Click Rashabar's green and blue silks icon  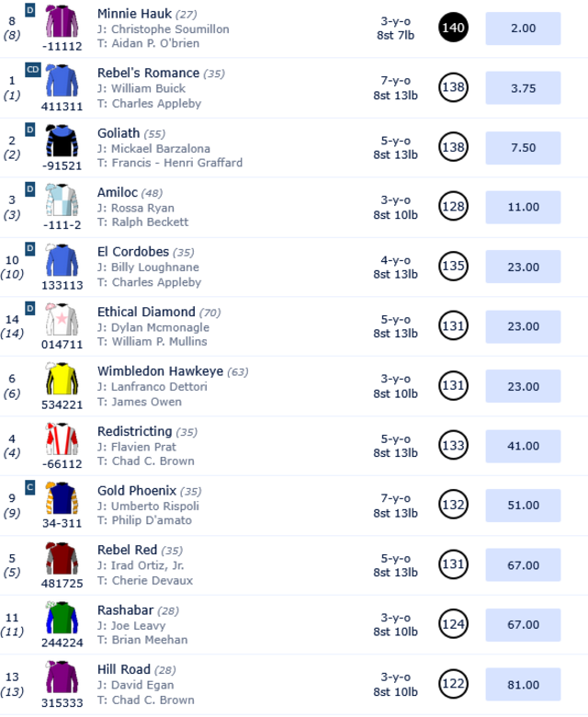[x=62, y=619]
